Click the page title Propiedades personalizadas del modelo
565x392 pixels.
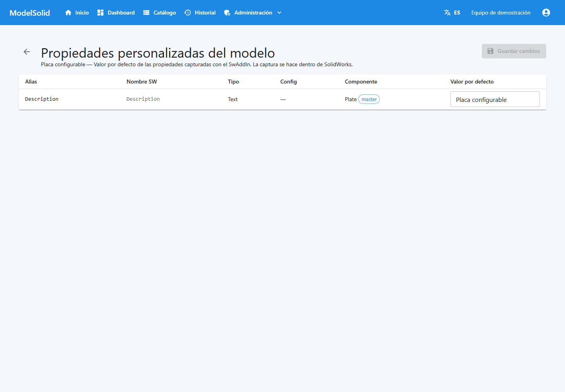(158, 53)
